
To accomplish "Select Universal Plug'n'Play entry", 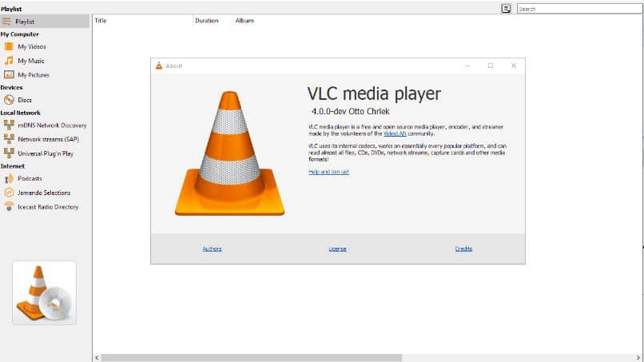I will click(x=46, y=153).
